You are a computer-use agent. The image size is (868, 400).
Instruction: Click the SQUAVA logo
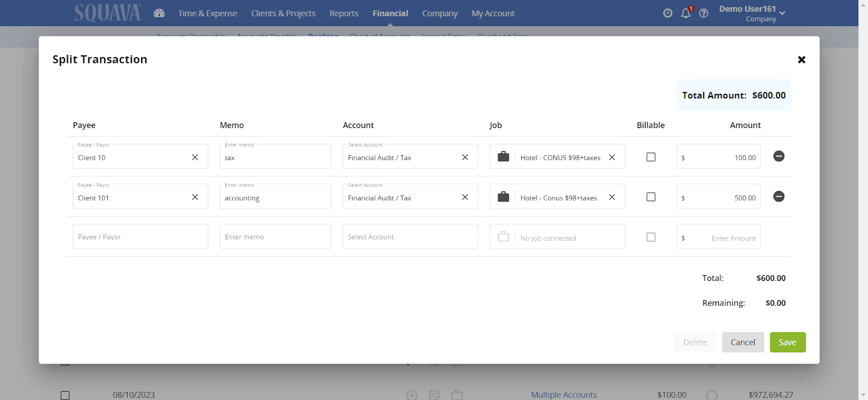coord(107,12)
